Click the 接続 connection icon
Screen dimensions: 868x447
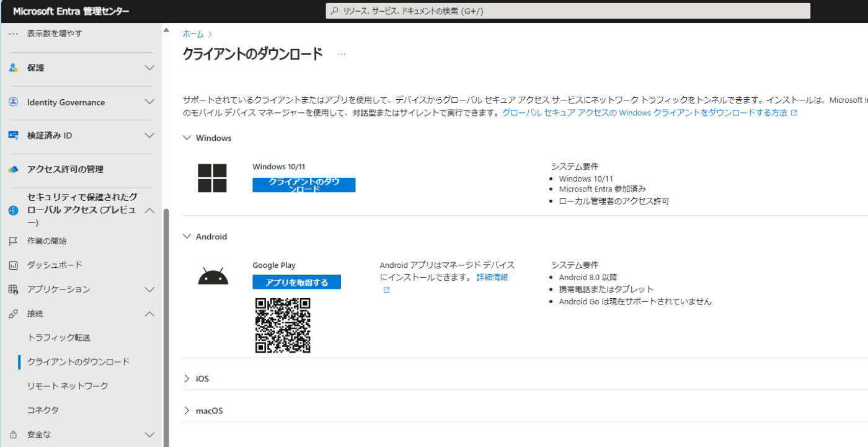point(13,314)
